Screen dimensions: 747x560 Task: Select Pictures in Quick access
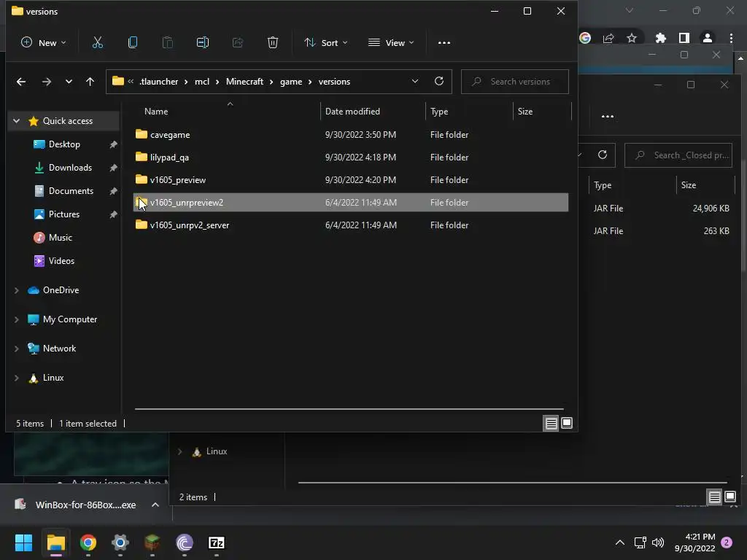(x=64, y=214)
